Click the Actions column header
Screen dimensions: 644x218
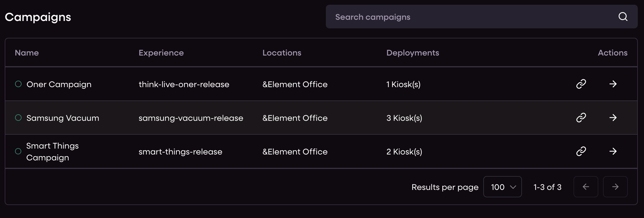613,53
